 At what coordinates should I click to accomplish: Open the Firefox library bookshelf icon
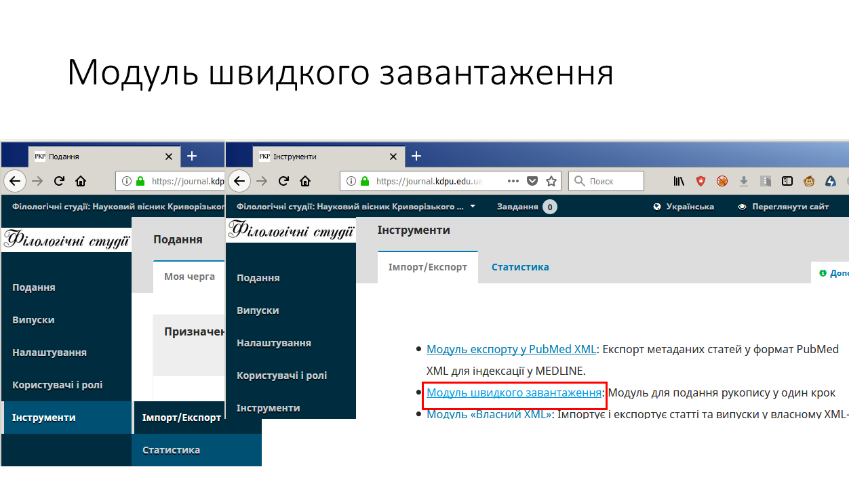tap(679, 181)
